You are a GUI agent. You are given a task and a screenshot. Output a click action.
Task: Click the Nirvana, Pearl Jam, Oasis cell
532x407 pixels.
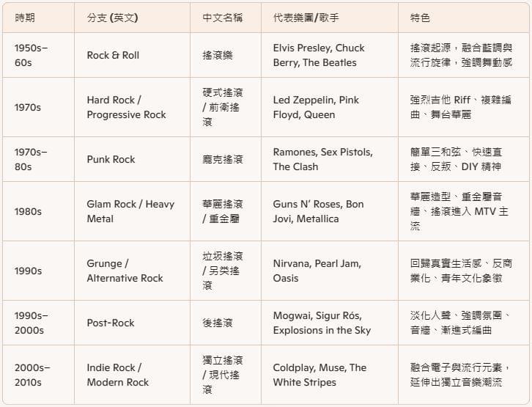coord(330,271)
